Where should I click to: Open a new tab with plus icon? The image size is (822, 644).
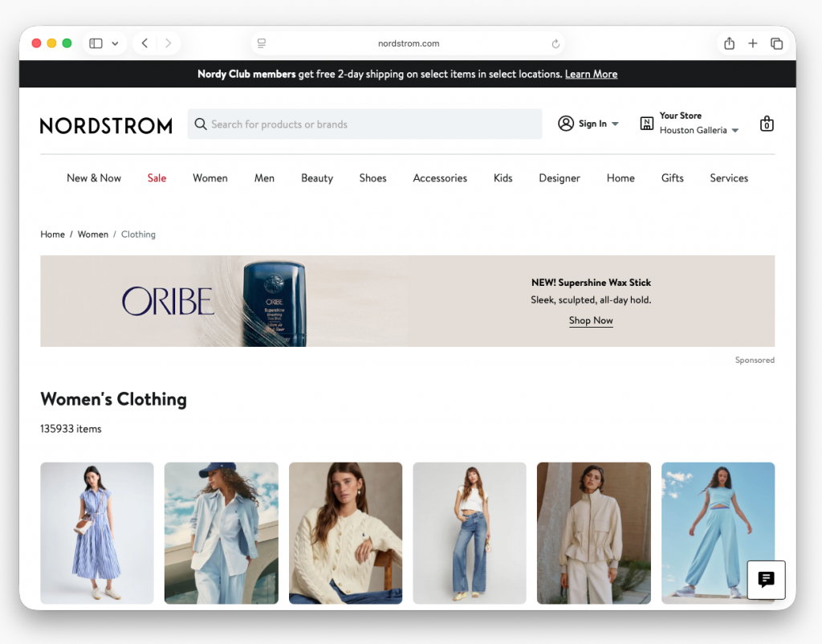752,43
